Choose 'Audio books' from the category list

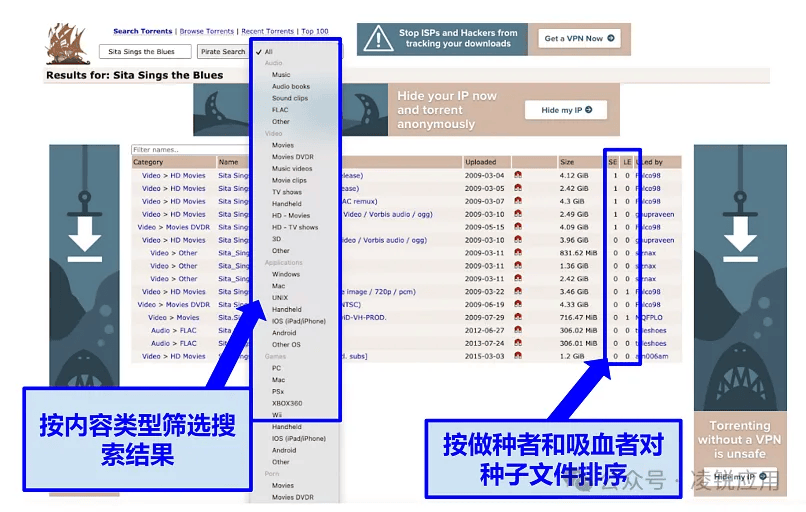point(291,87)
